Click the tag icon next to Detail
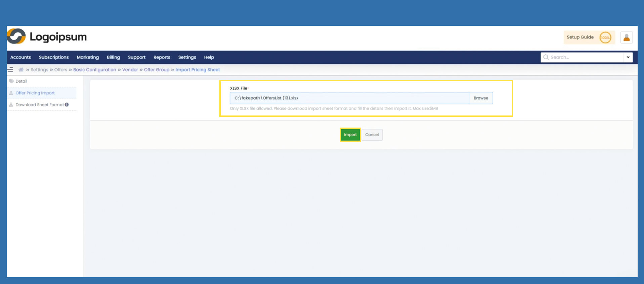Image resolution: width=644 pixels, height=284 pixels. click(x=11, y=81)
